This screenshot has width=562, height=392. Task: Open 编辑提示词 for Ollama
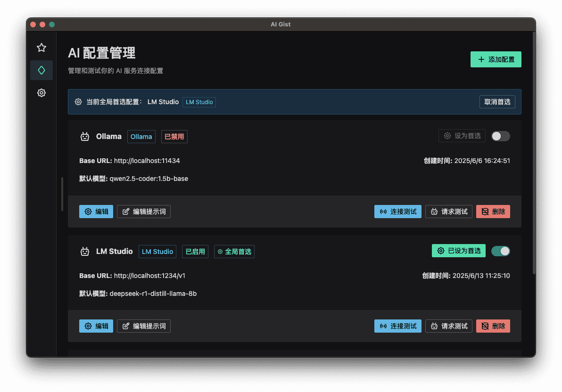click(144, 212)
